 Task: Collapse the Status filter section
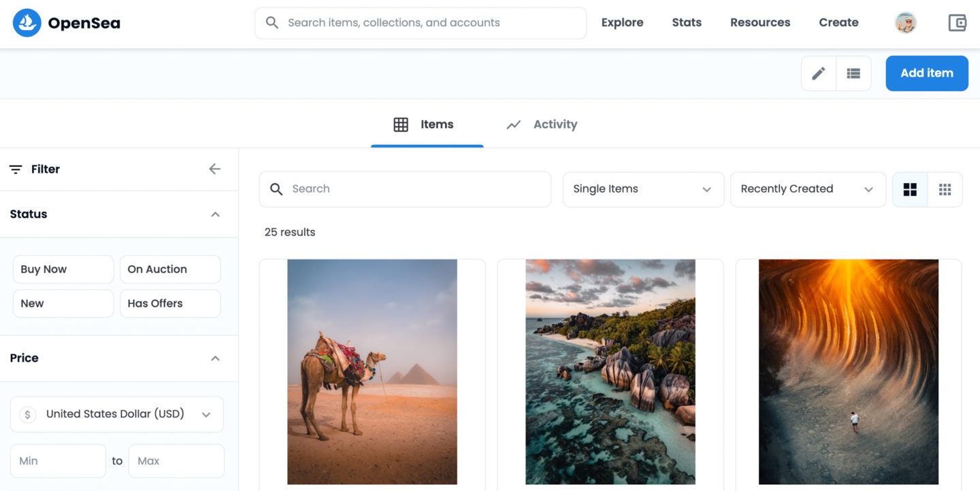215,214
